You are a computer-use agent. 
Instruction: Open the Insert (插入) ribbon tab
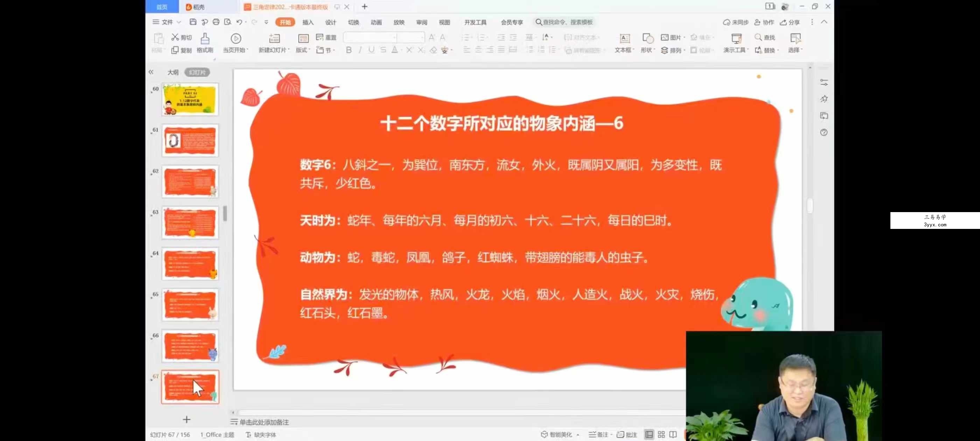(x=308, y=22)
